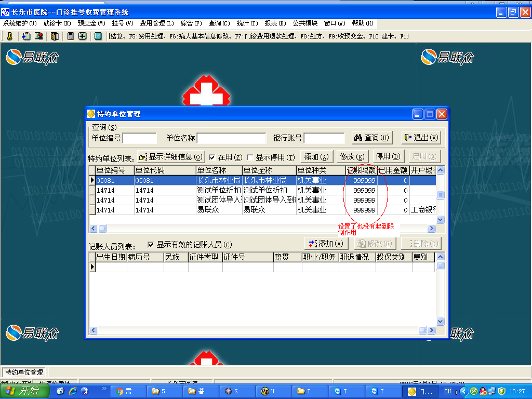
Task: Open the Windows 开始 start button
Action: click(x=24, y=391)
